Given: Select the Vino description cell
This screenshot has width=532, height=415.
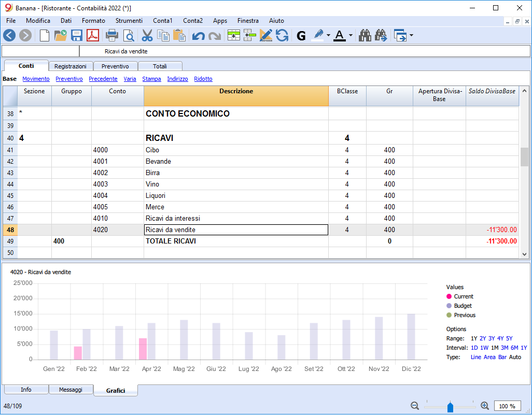Looking at the screenshot, I should pyautogui.click(x=236, y=184).
